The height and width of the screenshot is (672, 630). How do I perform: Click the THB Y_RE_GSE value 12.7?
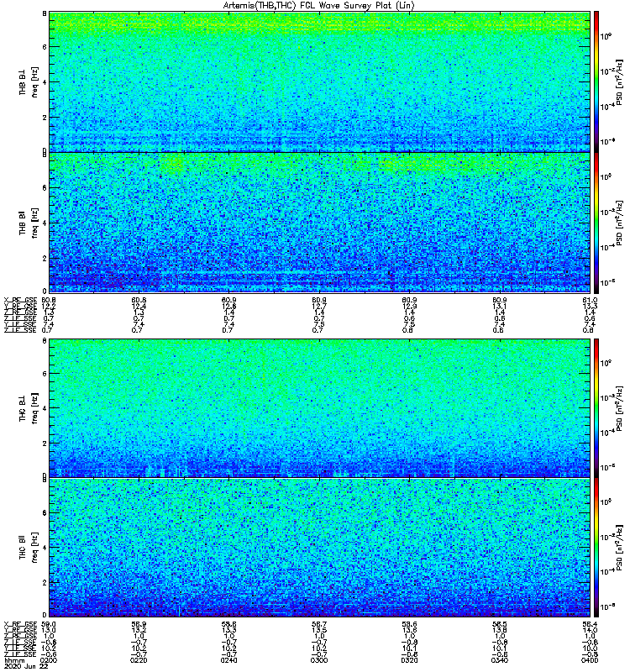click(319, 306)
